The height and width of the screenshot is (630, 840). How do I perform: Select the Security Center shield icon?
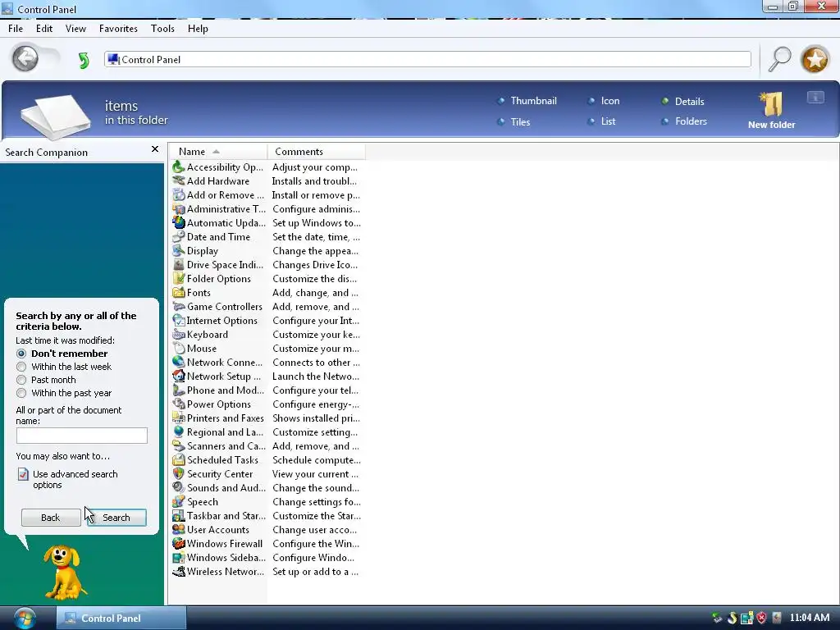(178, 473)
